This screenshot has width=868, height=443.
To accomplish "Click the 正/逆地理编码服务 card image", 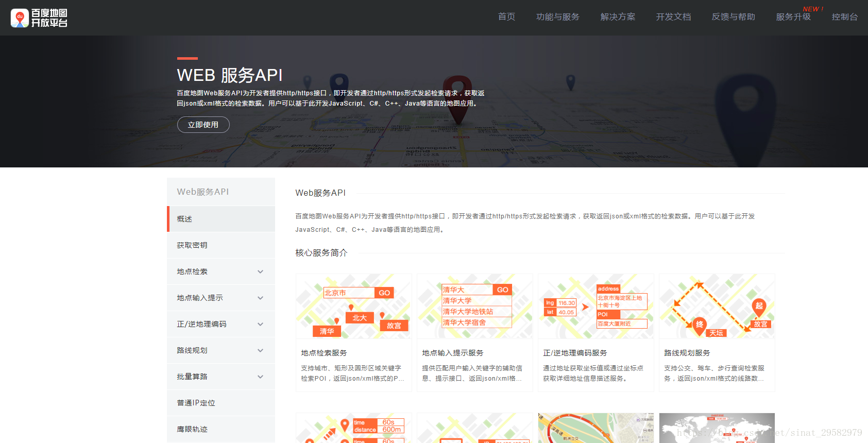I will tap(596, 306).
